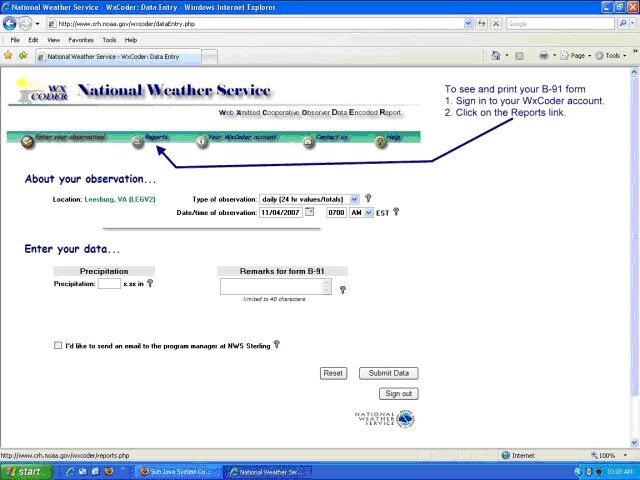
Task: Open the Help menu in menu bar
Action: (x=131, y=40)
